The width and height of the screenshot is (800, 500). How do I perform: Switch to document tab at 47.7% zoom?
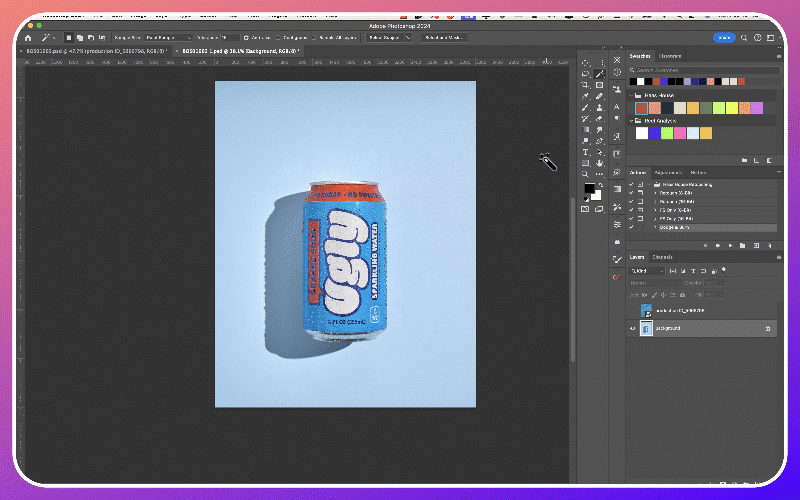coord(96,51)
